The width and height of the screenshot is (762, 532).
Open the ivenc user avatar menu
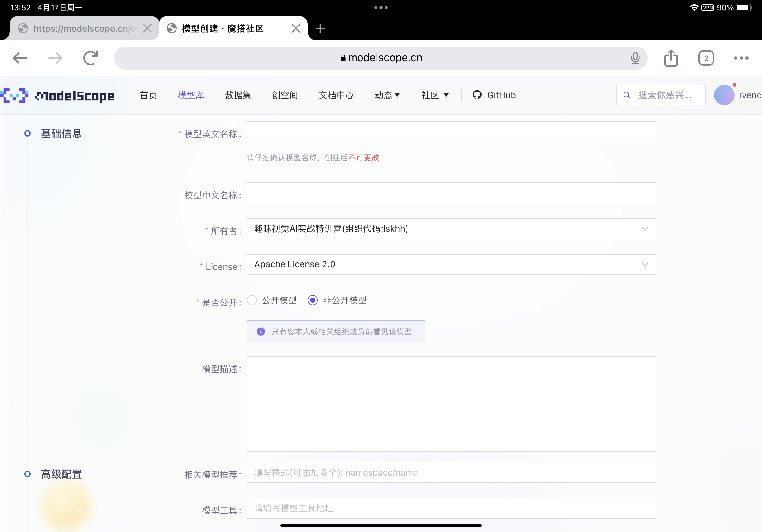pos(724,95)
